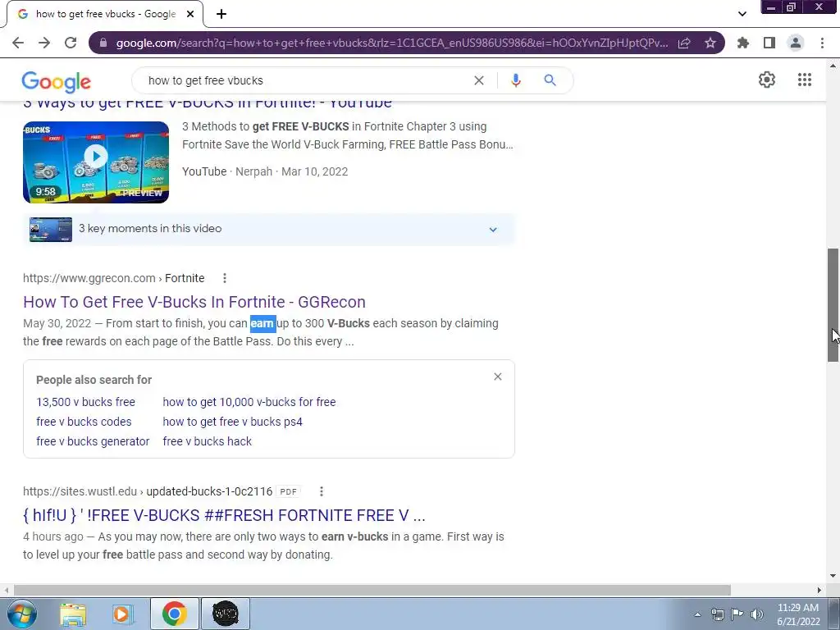Switch to Chrome in the taskbar
This screenshot has width=840, height=630.
pyautogui.click(x=175, y=614)
